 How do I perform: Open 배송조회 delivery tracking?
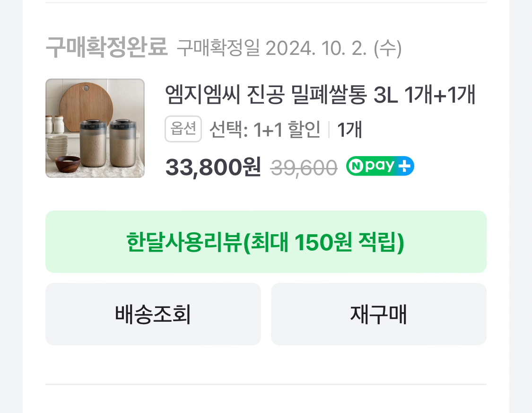click(153, 314)
